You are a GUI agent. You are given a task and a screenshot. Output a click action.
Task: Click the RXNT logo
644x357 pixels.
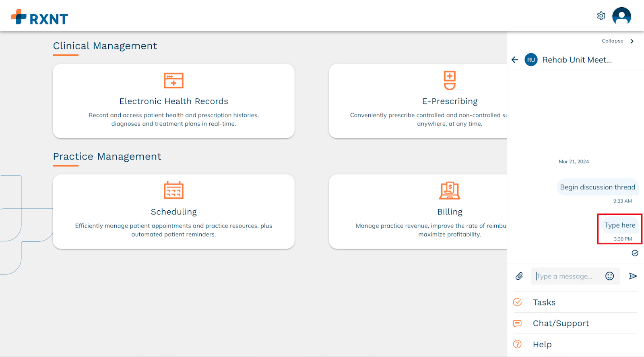pos(39,17)
